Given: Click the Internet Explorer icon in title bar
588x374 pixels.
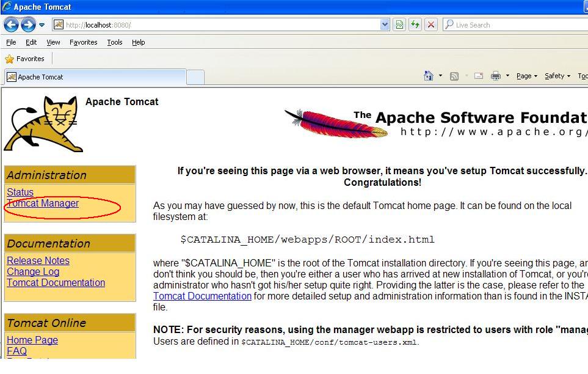Looking at the screenshot, I should pos(7,6).
